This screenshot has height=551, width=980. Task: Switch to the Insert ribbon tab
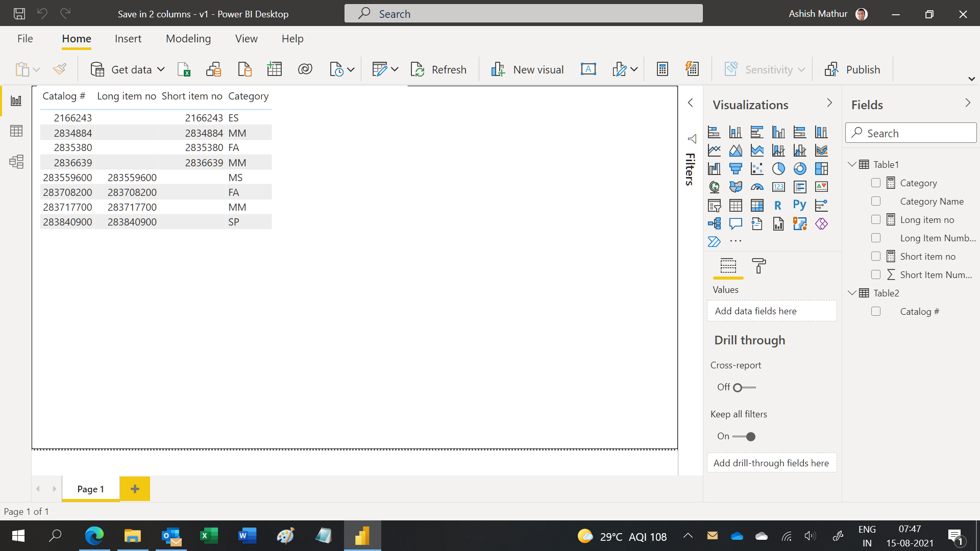(128, 39)
